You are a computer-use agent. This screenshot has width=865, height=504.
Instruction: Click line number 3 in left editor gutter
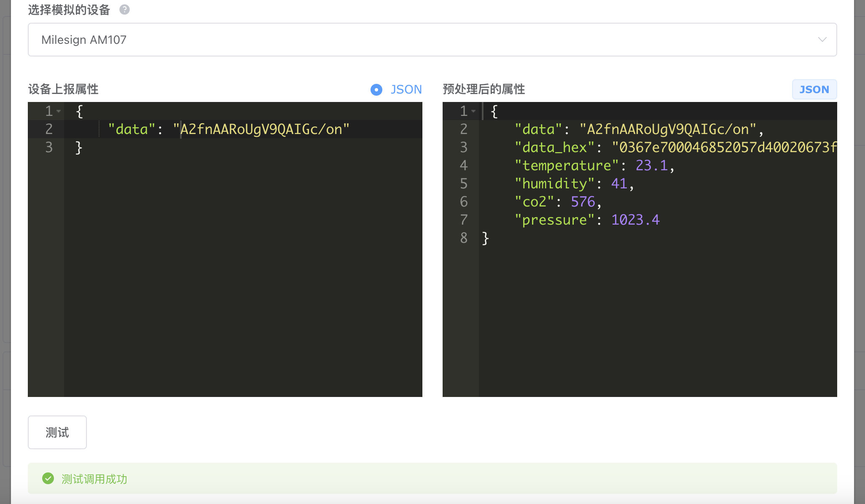click(x=49, y=147)
